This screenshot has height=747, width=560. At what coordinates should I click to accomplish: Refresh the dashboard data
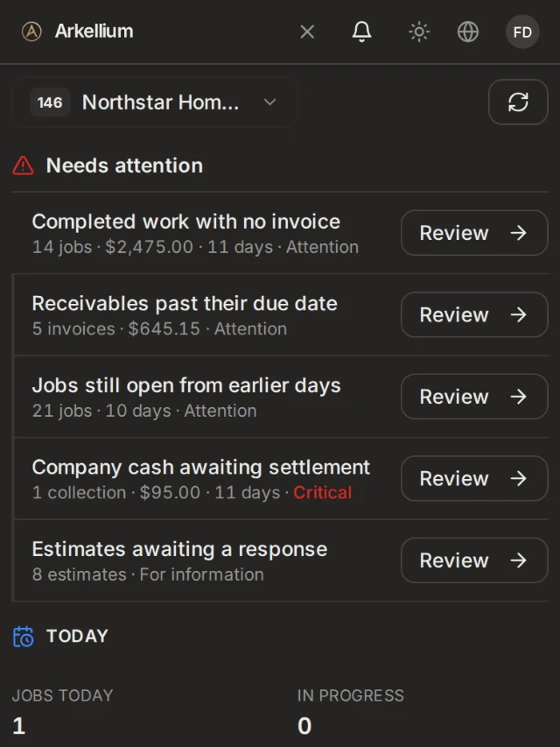518,102
